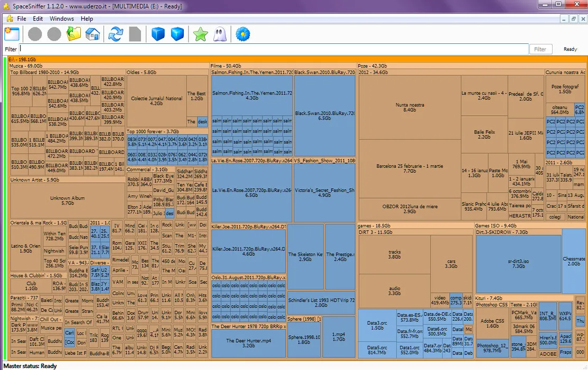Refresh the scan with blue arrows
This screenshot has height=370, width=588.
click(115, 34)
